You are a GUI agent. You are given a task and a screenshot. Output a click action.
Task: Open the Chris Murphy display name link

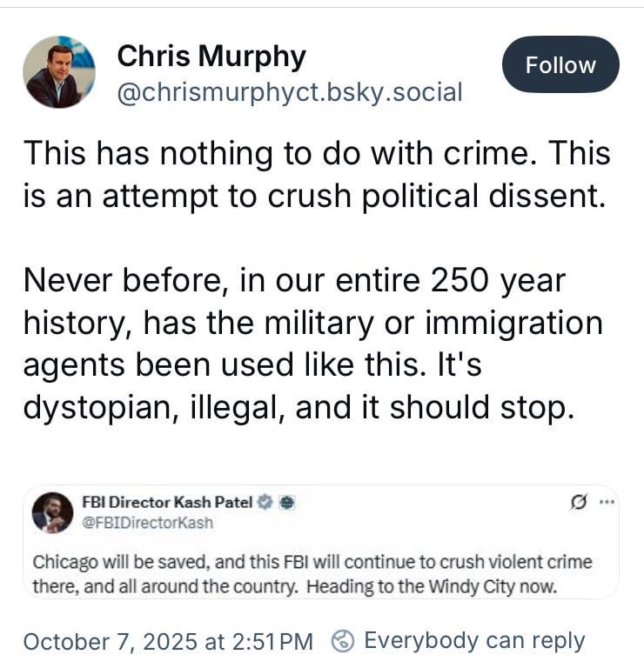tap(211, 57)
